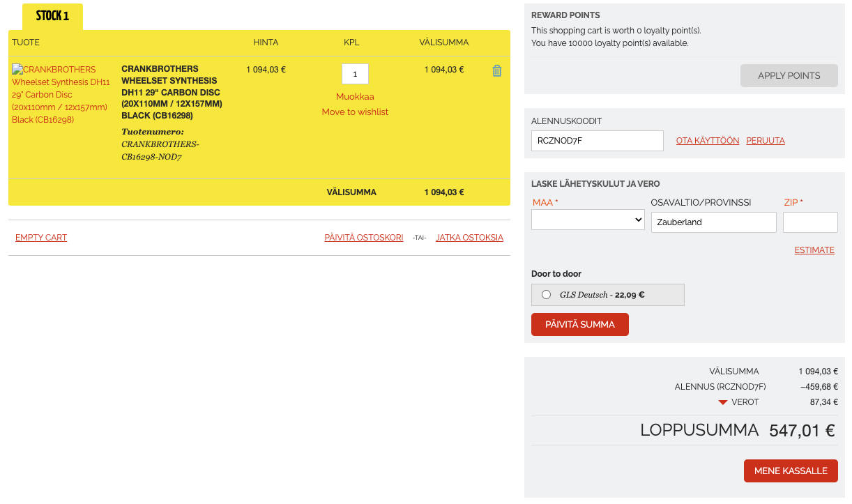Continue shopping via Jatka ostoksia
The image size is (852, 504).
[x=469, y=238]
